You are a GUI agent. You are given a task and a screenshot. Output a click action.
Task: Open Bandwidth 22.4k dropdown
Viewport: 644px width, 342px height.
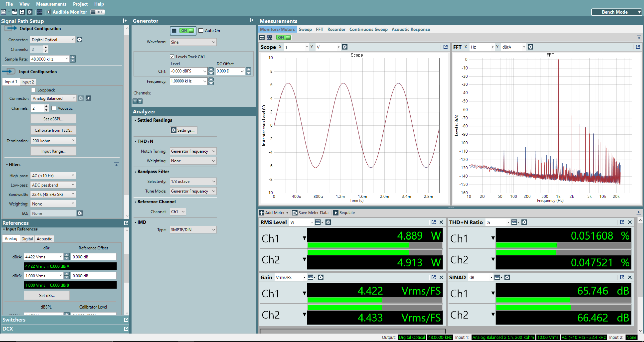[53, 194]
